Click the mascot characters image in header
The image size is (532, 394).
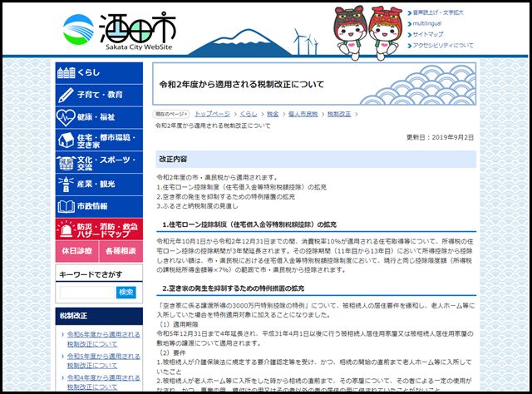[x=368, y=32]
